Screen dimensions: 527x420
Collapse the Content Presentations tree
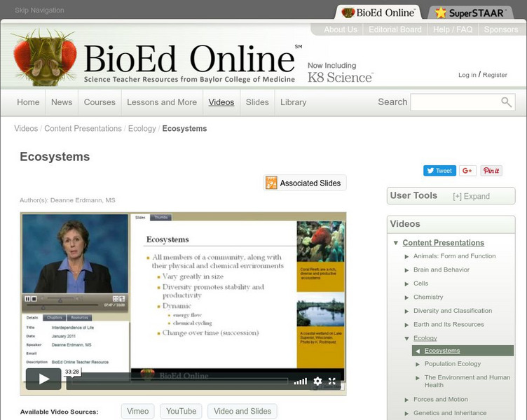tap(396, 243)
